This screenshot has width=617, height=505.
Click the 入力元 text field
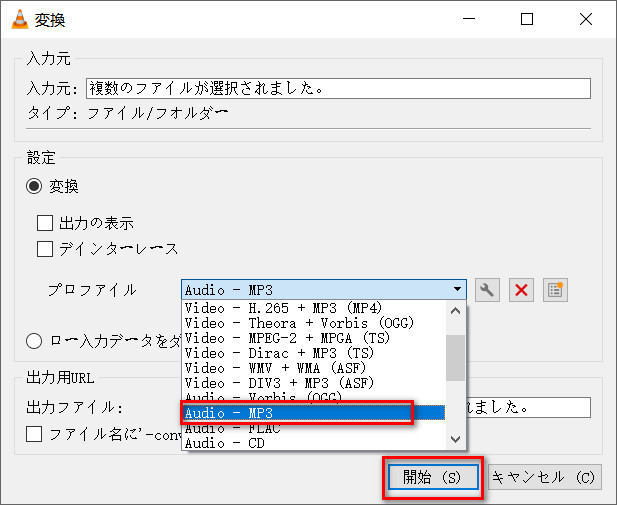tap(338, 88)
